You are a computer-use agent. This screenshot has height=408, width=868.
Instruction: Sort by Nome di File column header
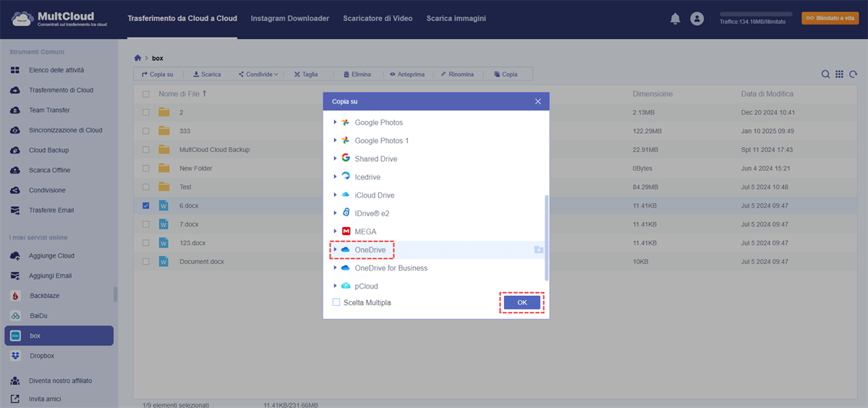tap(182, 94)
